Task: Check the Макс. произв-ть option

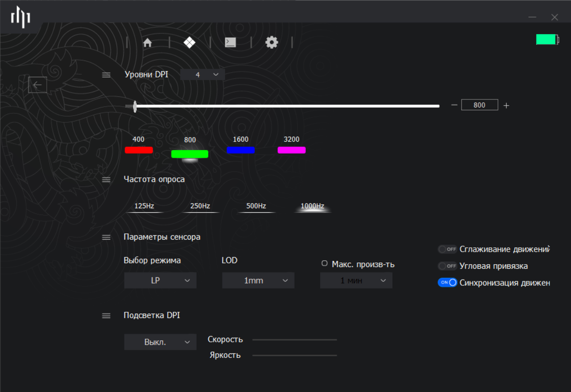Action: [325, 264]
